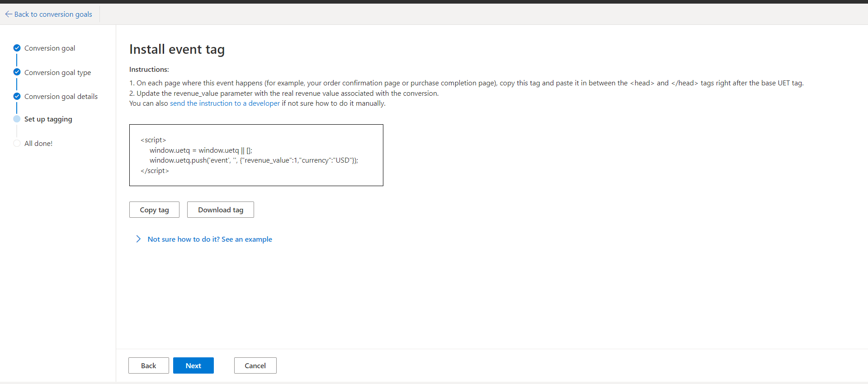Click the Install event tag heading
The width and height of the screenshot is (868, 384).
tap(177, 49)
